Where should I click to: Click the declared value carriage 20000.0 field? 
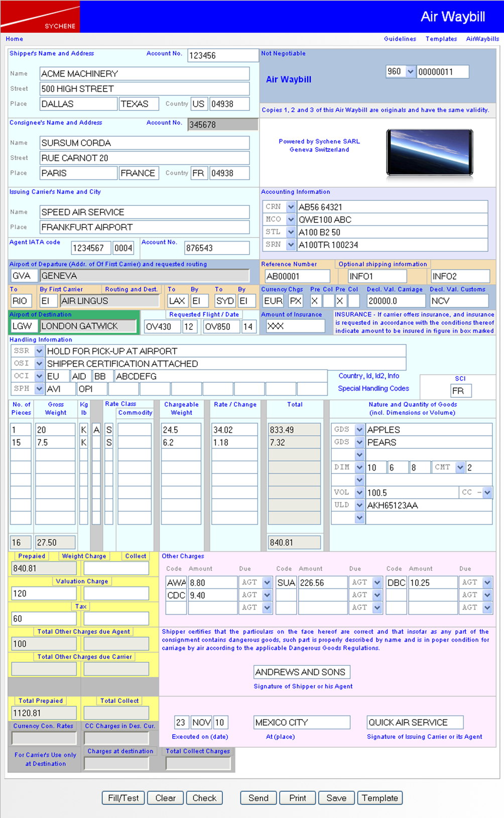396,301
